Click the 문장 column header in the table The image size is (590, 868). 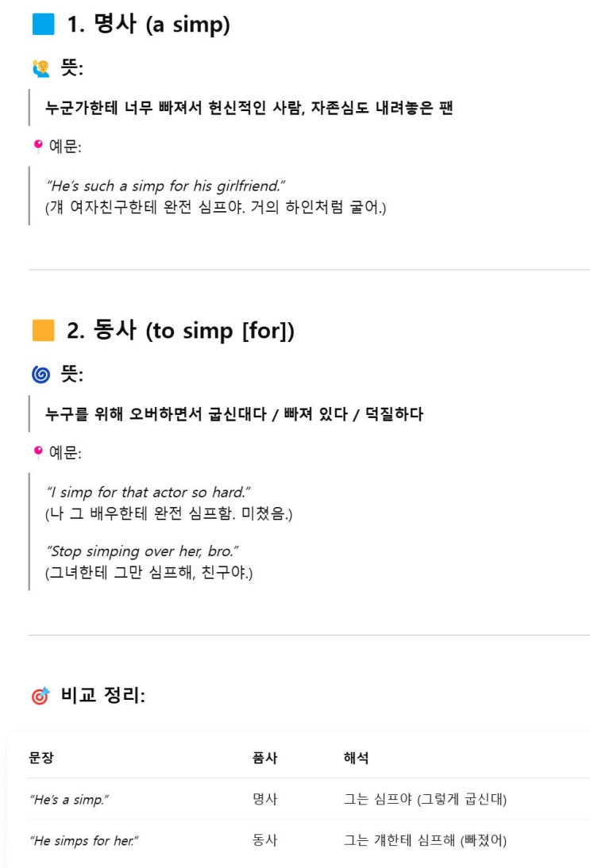[41, 759]
